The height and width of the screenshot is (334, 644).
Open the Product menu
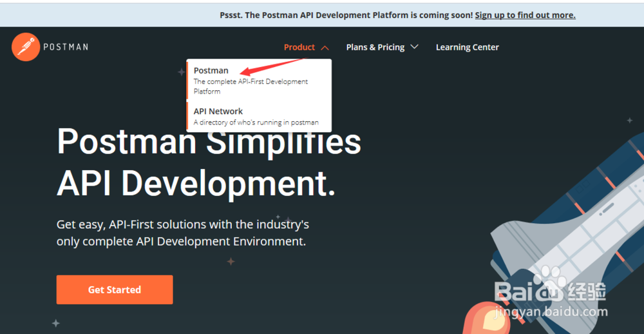coord(299,47)
